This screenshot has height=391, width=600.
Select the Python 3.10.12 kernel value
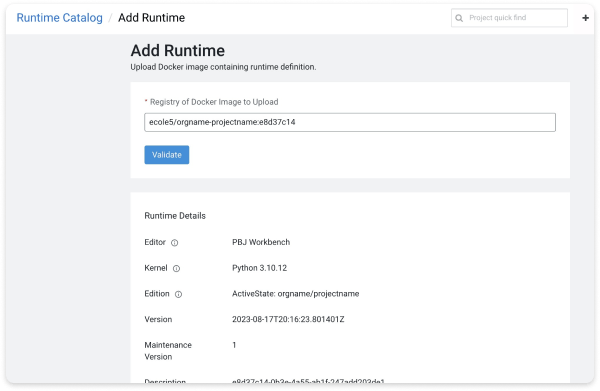[259, 268]
